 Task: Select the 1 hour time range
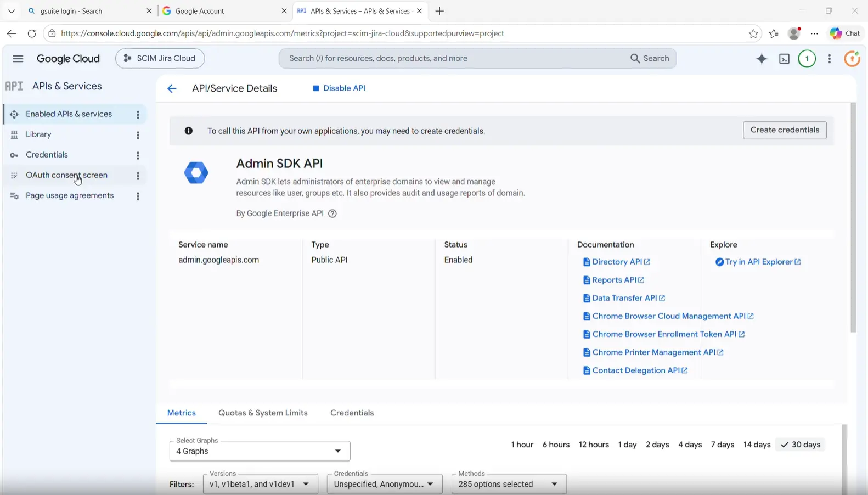pos(522,445)
